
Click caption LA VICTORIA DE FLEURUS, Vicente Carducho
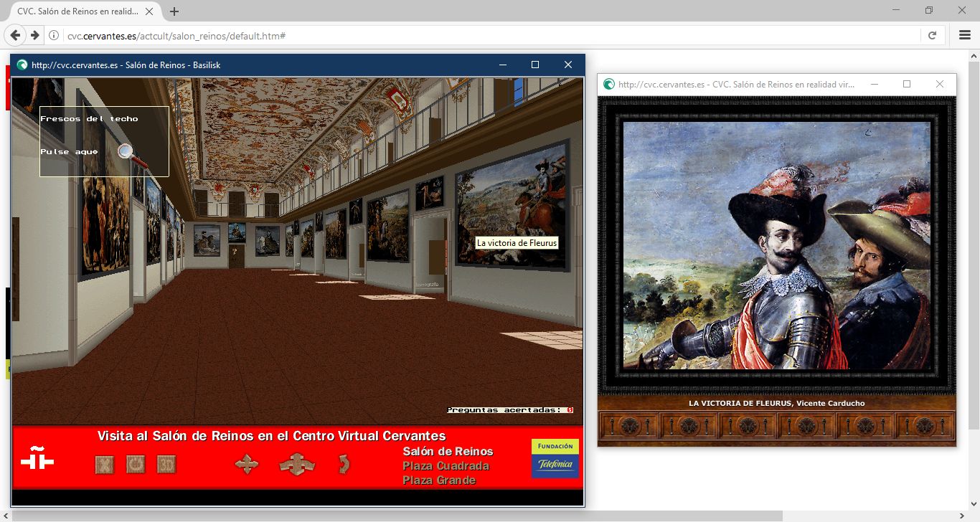point(776,403)
